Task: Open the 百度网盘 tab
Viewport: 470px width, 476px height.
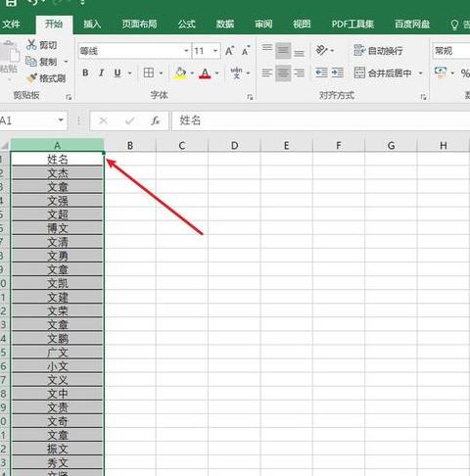Action: tap(412, 24)
